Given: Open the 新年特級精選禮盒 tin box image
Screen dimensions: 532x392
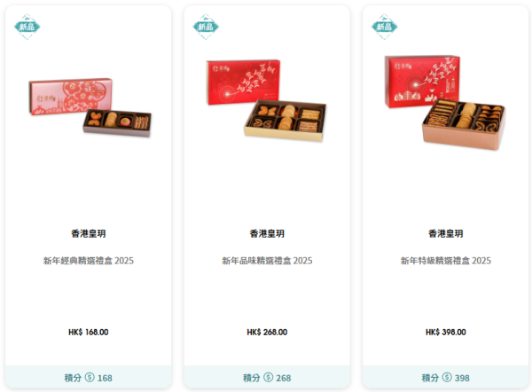Looking at the screenshot, I should tap(445, 103).
